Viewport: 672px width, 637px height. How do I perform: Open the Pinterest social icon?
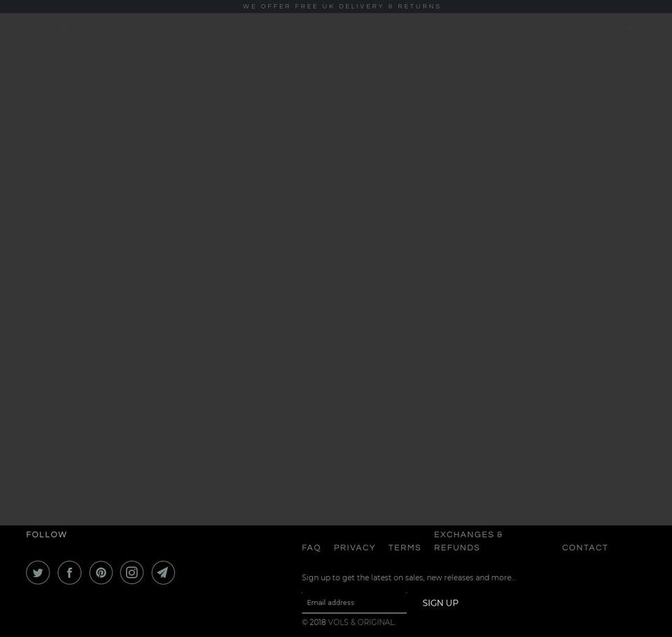tap(101, 573)
